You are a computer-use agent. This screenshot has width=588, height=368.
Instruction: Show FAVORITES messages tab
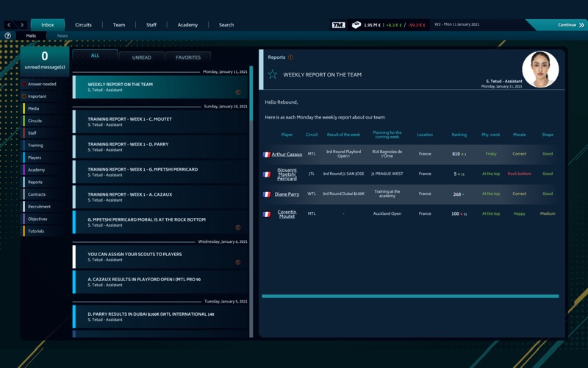point(188,57)
